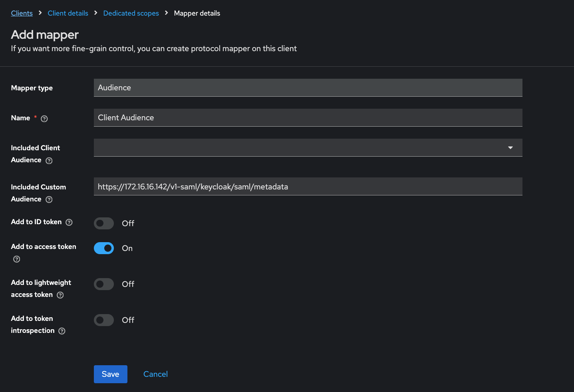
Task: Expand Included Client Audience dropdown arrow
Action: [x=510, y=148]
